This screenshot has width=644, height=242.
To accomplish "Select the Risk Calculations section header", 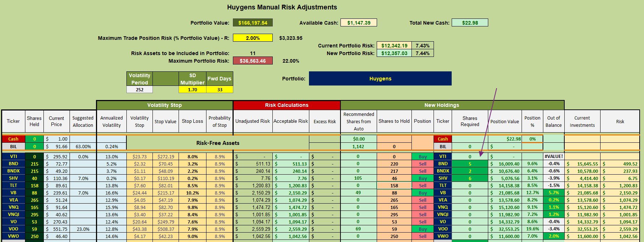I will click(287, 105).
